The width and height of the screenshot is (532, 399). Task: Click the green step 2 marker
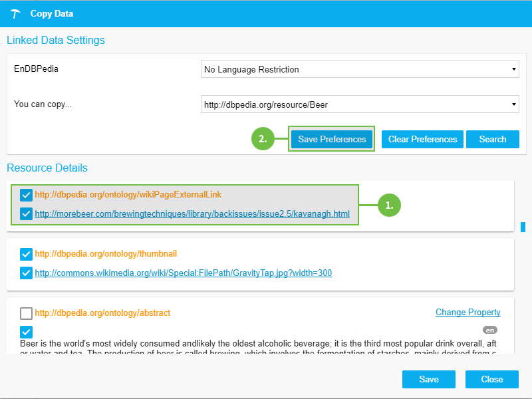coord(263,139)
